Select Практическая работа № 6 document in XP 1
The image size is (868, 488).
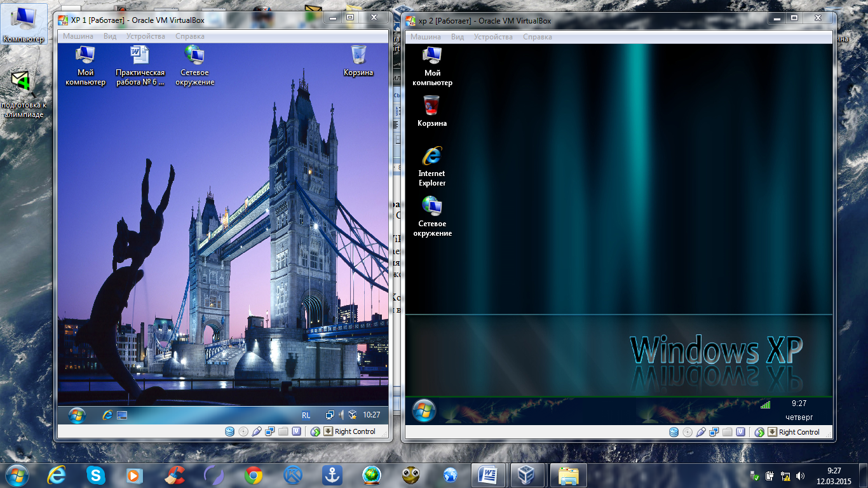140,65
